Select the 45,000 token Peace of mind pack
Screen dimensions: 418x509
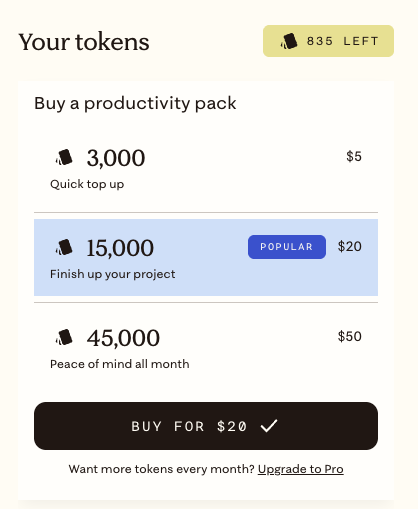click(206, 347)
